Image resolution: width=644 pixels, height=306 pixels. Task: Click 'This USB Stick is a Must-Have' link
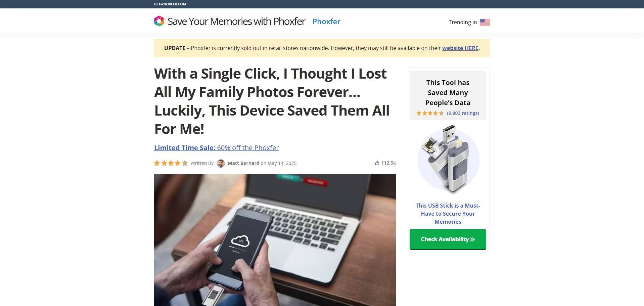pyautogui.click(x=448, y=214)
